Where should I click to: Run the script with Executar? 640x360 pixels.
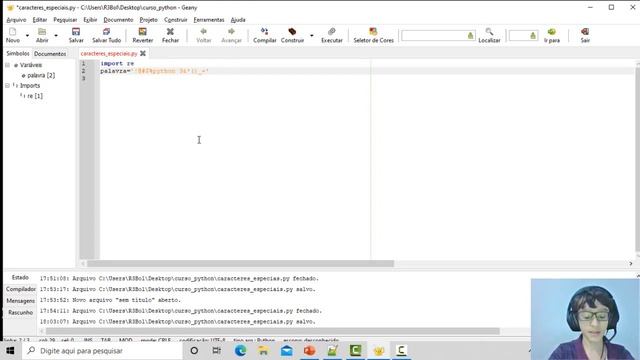coord(331,36)
